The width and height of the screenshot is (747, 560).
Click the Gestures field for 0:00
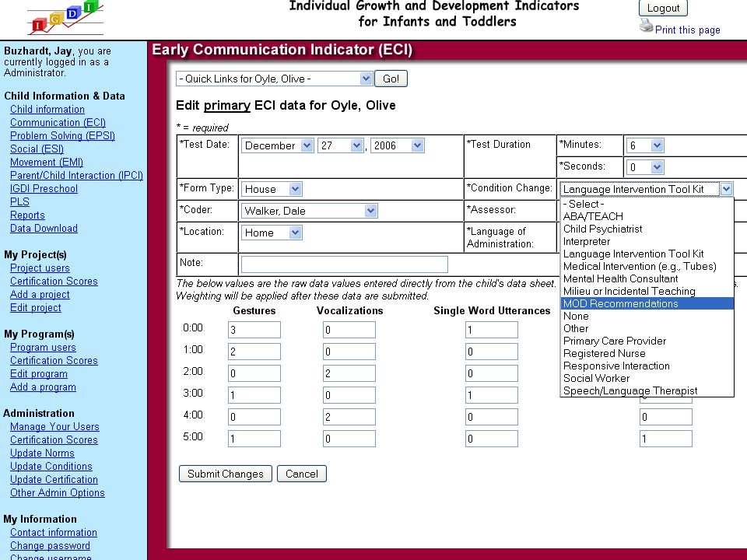(254, 330)
